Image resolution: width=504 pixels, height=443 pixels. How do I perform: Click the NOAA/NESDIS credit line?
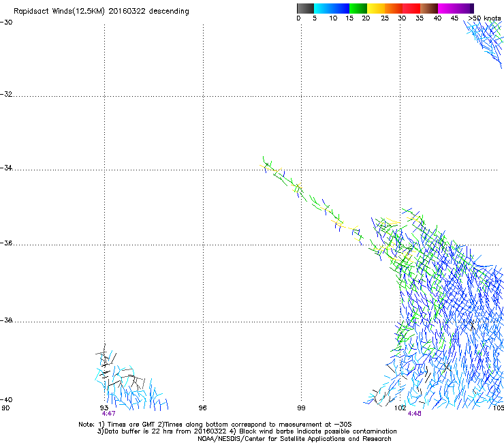click(x=294, y=439)
